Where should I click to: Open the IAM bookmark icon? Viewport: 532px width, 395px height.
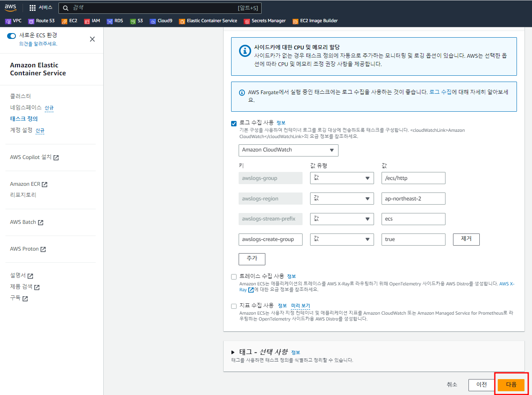pyautogui.click(x=87, y=21)
